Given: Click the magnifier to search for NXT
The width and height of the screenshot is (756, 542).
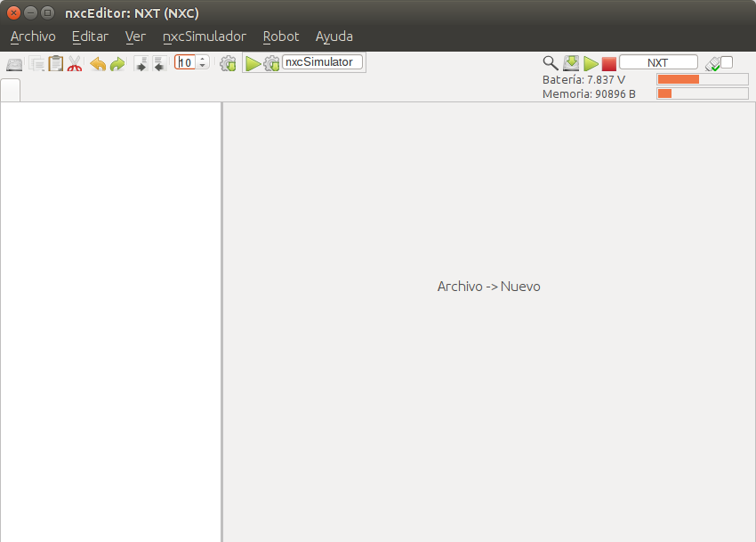Looking at the screenshot, I should click(551, 62).
